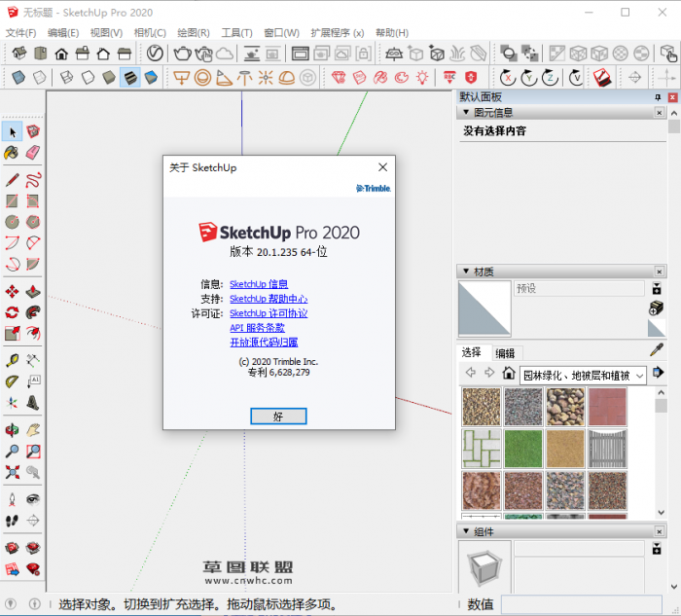Select the Eraser tool in left toolbar
Screen dimensions: 681x616
(33, 153)
